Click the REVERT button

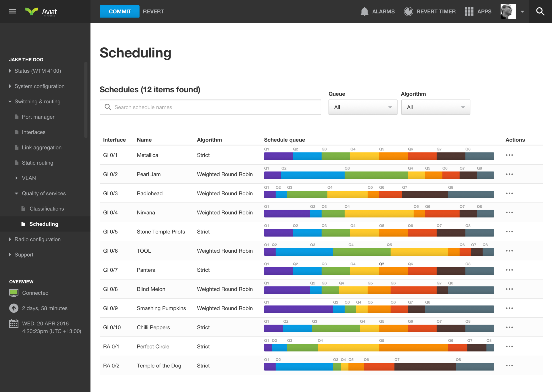pos(153,11)
